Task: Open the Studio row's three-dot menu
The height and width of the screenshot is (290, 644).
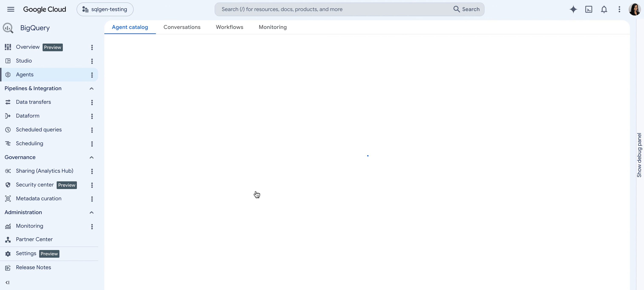Action: [92, 61]
